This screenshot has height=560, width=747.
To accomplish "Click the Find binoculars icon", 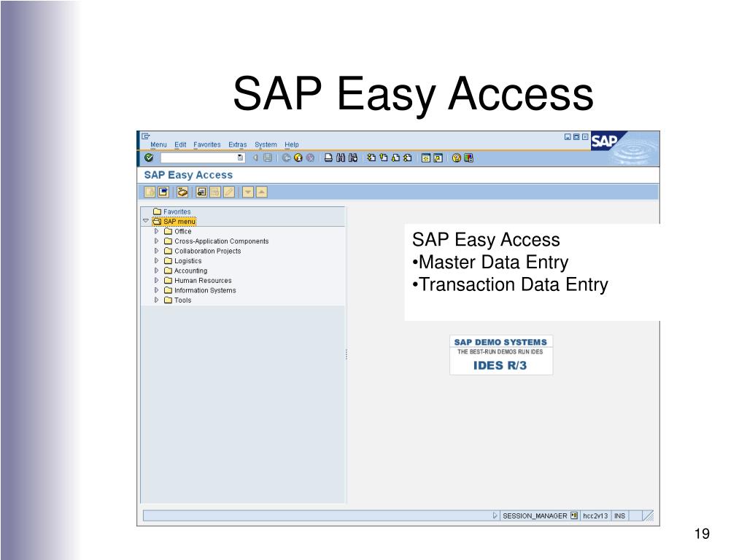I will (340, 157).
